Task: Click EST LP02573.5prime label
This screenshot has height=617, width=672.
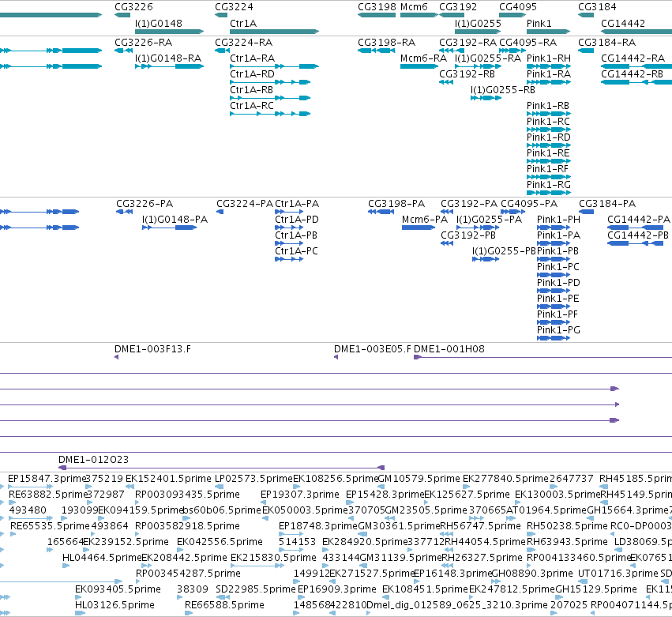Action: [253, 478]
